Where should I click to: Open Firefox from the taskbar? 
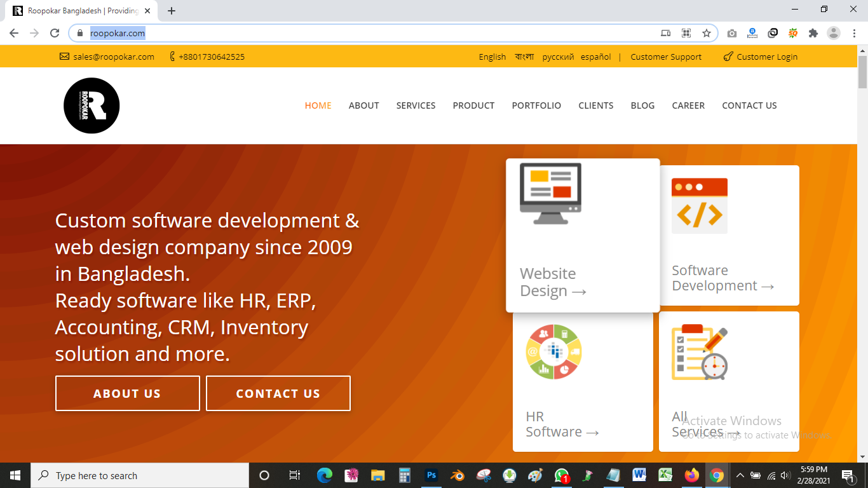691,475
